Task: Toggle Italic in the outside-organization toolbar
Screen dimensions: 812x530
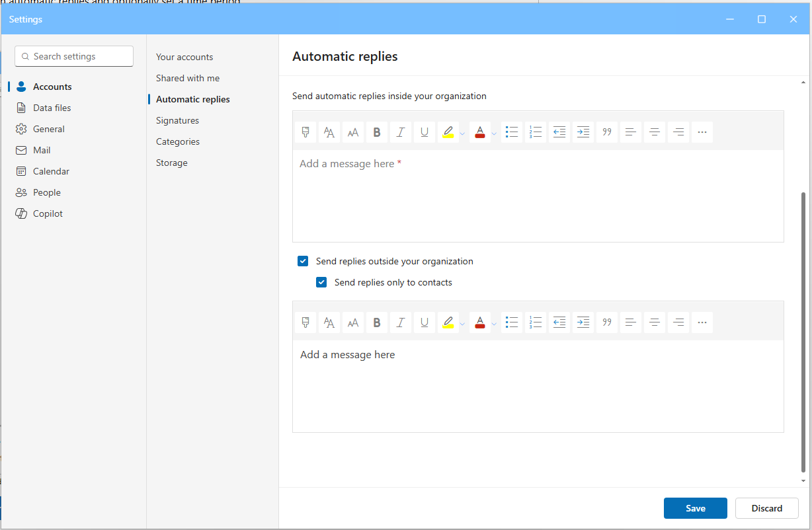Action: (401, 322)
